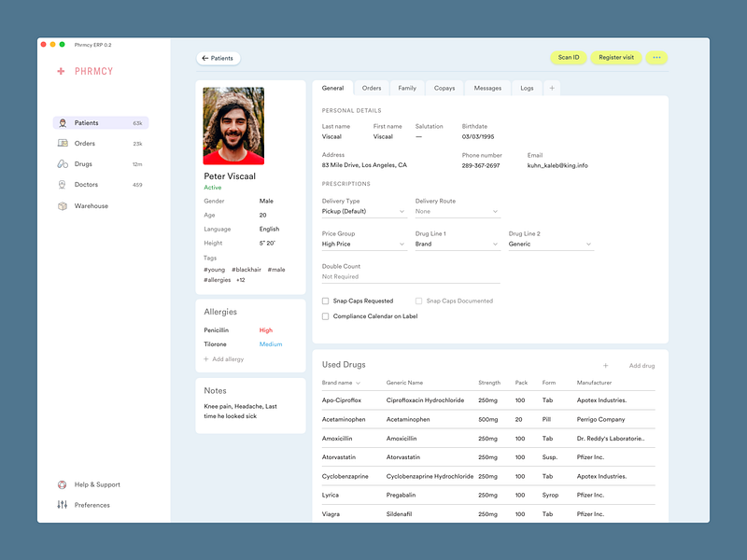Viewport: 747px width, 560px height.
Task: Click the Notes text about knee pain
Action: pos(240,411)
